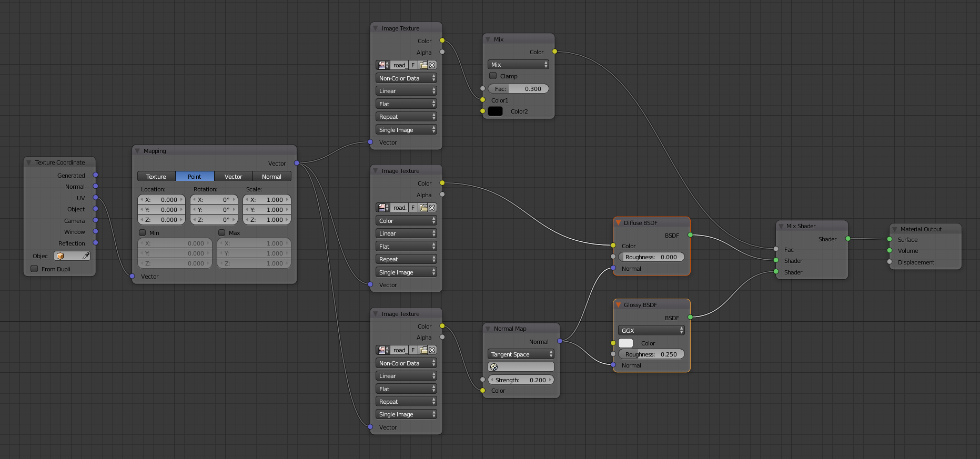Click Normal Map Strength field
Viewport: 980px width, 459px height.
(x=521, y=380)
